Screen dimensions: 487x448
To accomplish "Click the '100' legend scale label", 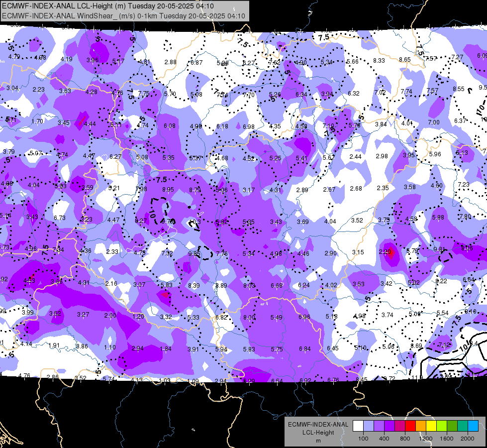I will [x=364, y=439].
